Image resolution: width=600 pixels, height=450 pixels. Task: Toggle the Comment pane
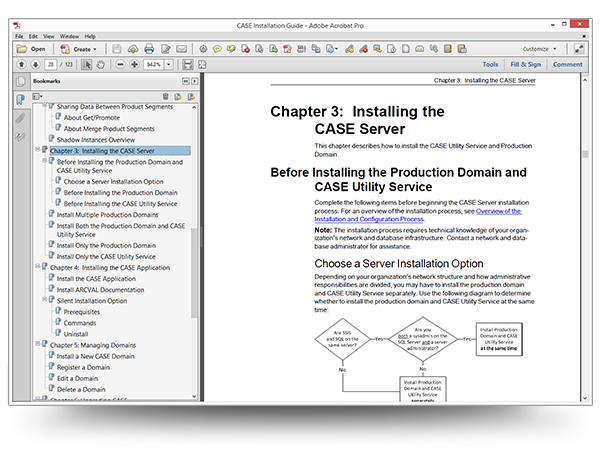pos(568,64)
